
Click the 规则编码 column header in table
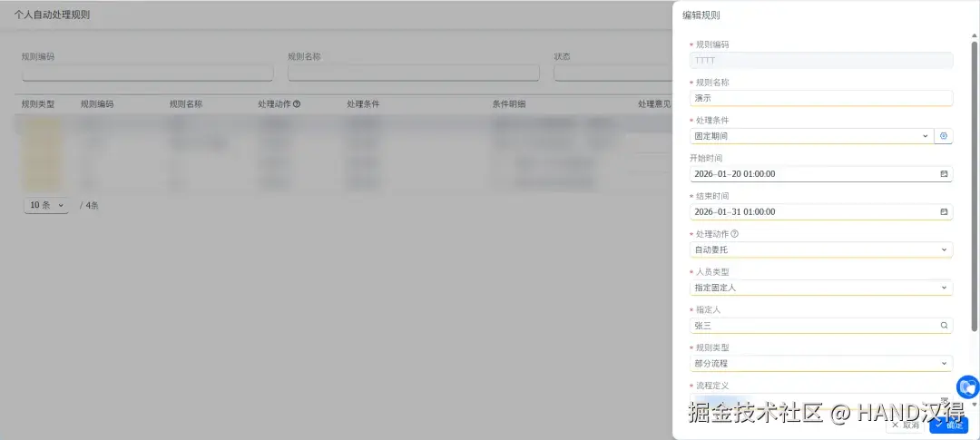pos(97,104)
